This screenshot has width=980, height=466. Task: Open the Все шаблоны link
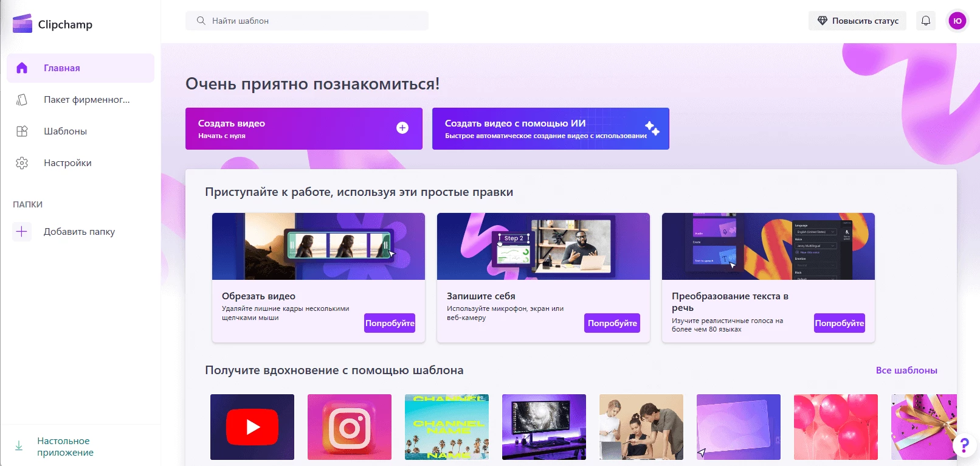coord(906,370)
